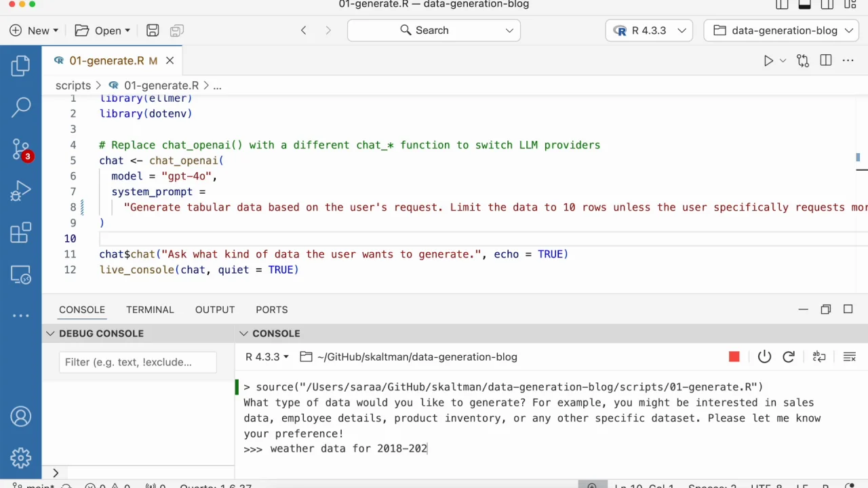Viewport: 868px width, 488px height.
Task: Open the Extensions view
Action: click(x=20, y=233)
